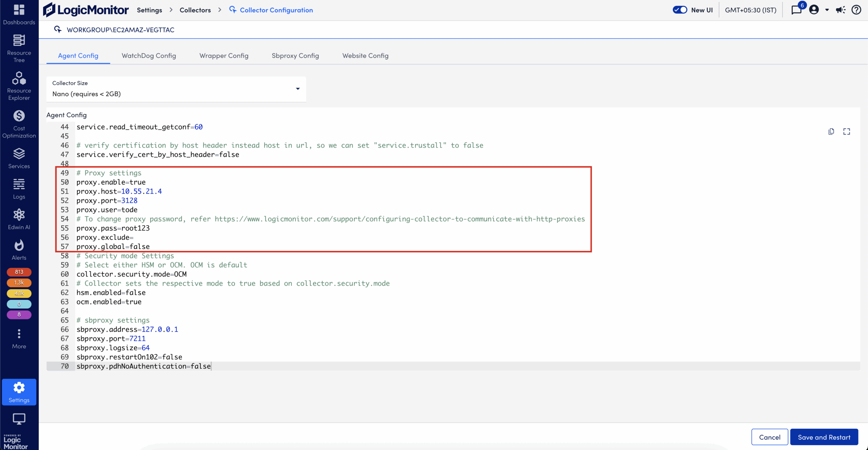
Task: Click Collectors in the breadcrumb
Action: [195, 10]
